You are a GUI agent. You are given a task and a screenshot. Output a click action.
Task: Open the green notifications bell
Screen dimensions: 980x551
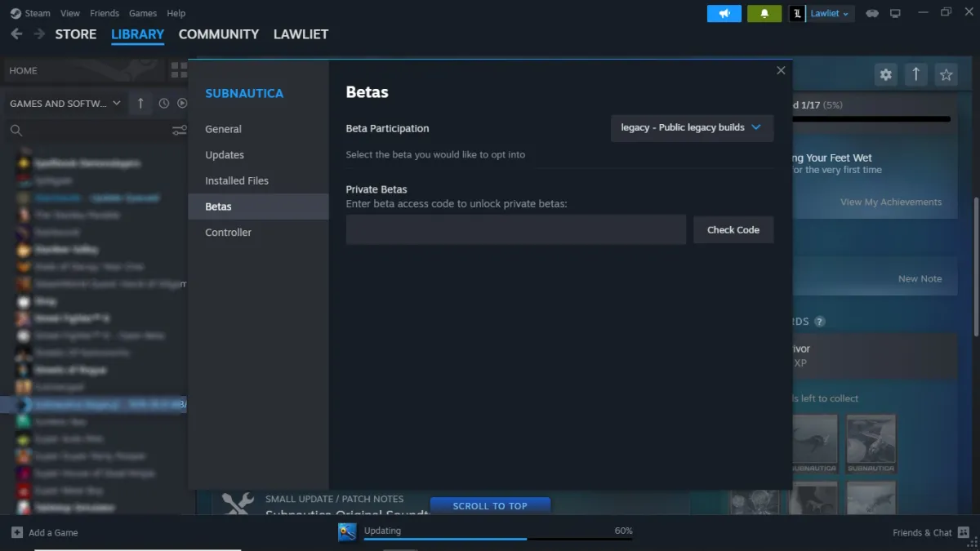coord(764,13)
